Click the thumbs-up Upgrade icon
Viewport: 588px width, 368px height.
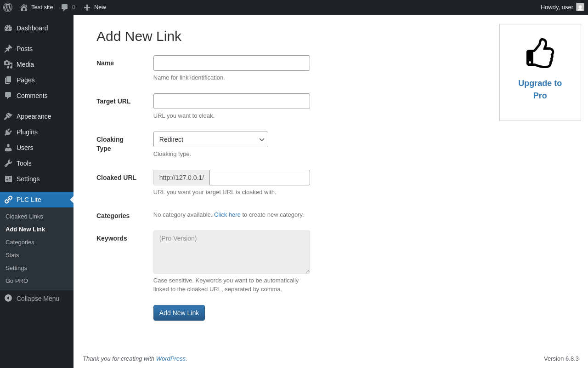pyautogui.click(x=540, y=53)
